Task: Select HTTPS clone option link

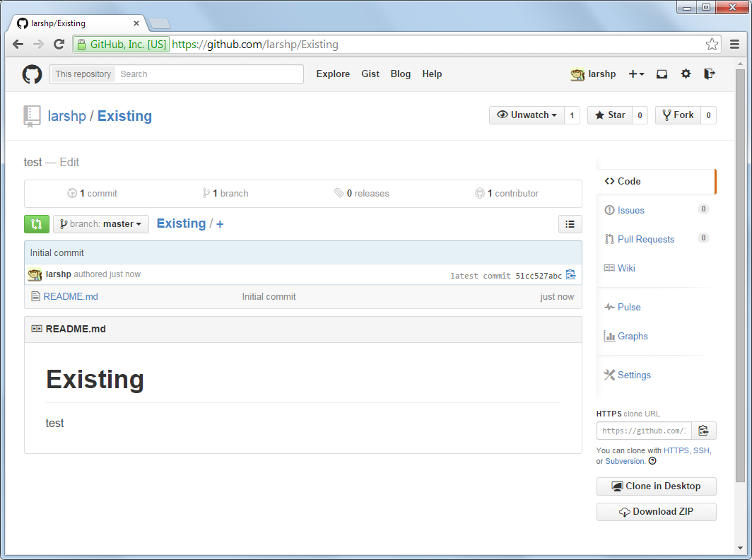Action: pyautogui.click(x=676, y=450)
